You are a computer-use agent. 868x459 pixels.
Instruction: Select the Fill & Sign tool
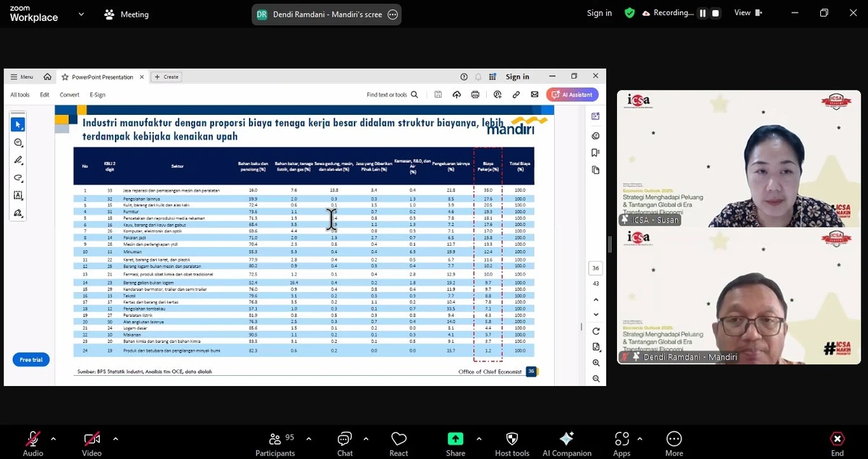tap(18, 213)
